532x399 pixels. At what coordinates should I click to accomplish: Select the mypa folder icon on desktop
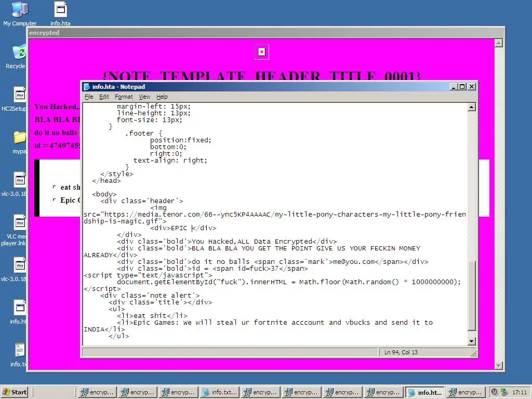pos(19,141)
